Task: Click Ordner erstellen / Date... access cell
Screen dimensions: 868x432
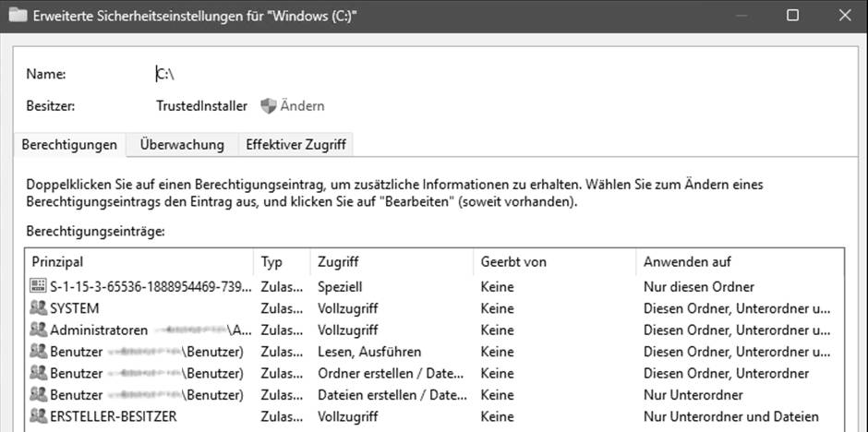Action: 391,373
